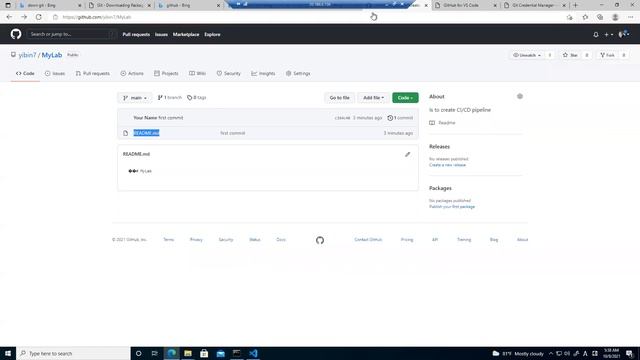Open Contact GitHub in the footer
This screenshot has height=360, width=640.
tap(368, 240)
